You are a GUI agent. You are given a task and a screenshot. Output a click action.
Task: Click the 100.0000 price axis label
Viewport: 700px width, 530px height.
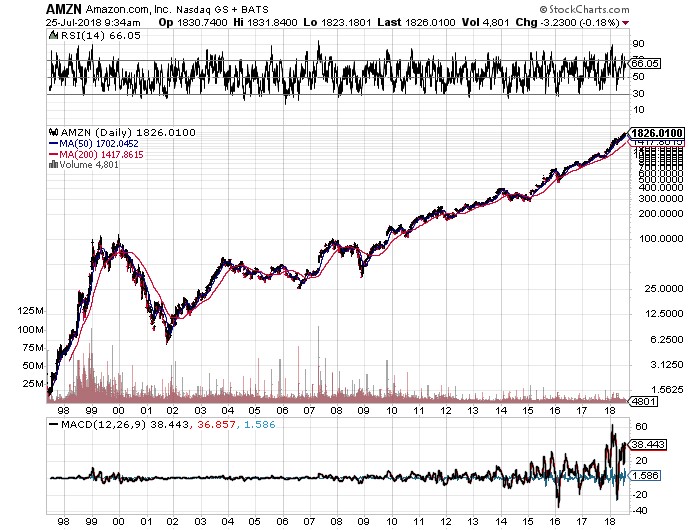pyautogui.click(x=661, y=239)
